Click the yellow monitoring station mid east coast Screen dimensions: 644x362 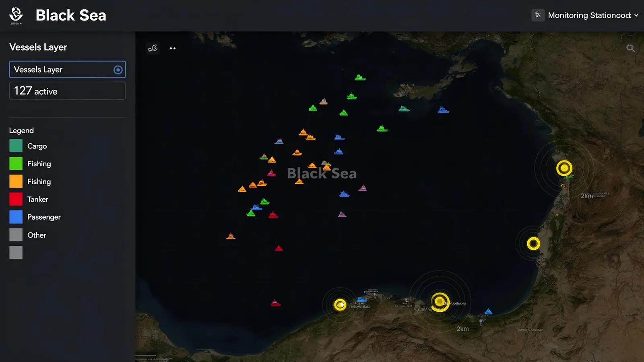click(533, 243)
